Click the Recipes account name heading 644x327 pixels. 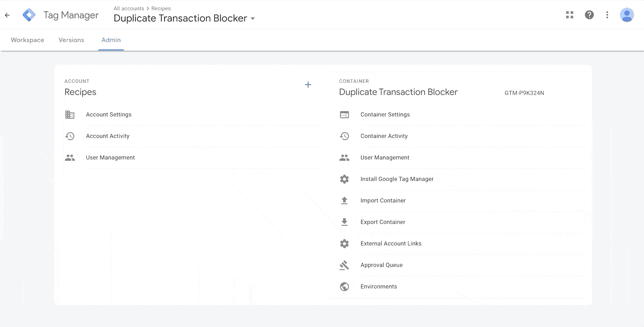tap(81, 92)
